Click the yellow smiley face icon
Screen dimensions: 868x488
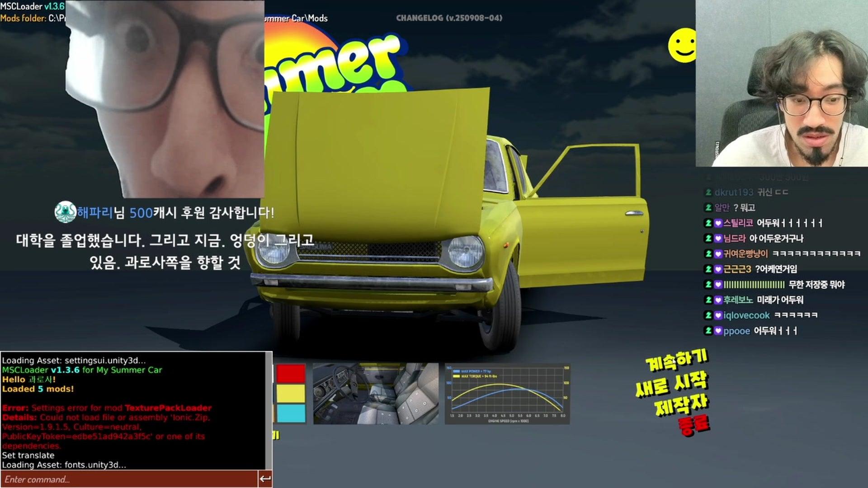click(x=682, y=45)
